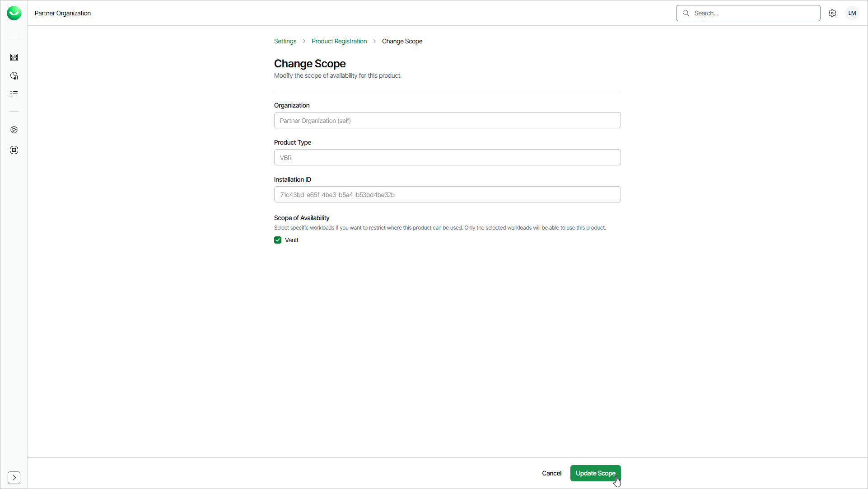868x489 pixels.
Task: Open the scan frame icon in sidebar
Action: pos(14,150)
